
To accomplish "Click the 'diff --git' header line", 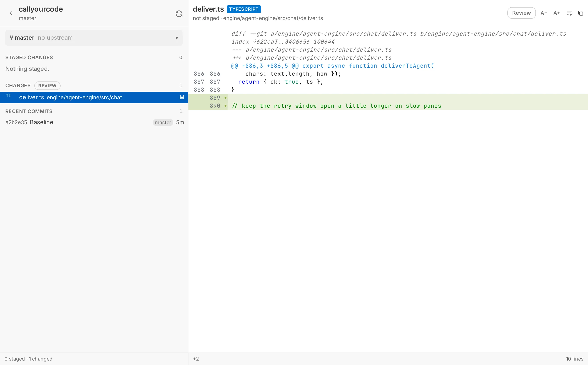I will pos(399,34).
